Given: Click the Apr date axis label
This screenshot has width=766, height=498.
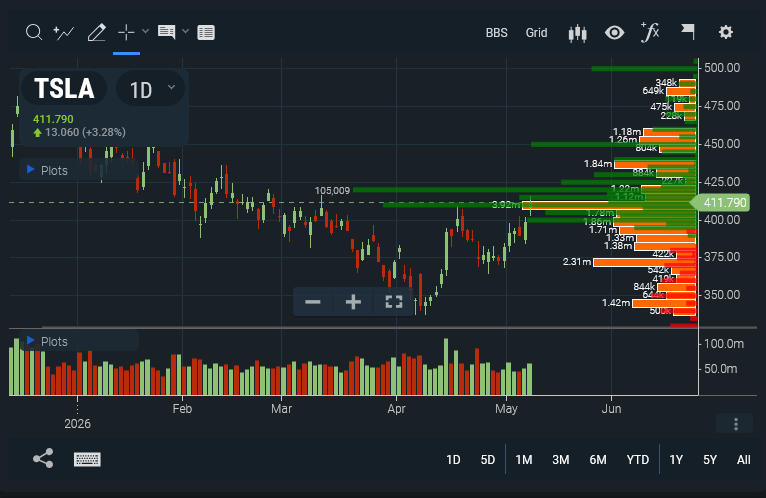Looking at the screenshot, I should pos(396,409).
